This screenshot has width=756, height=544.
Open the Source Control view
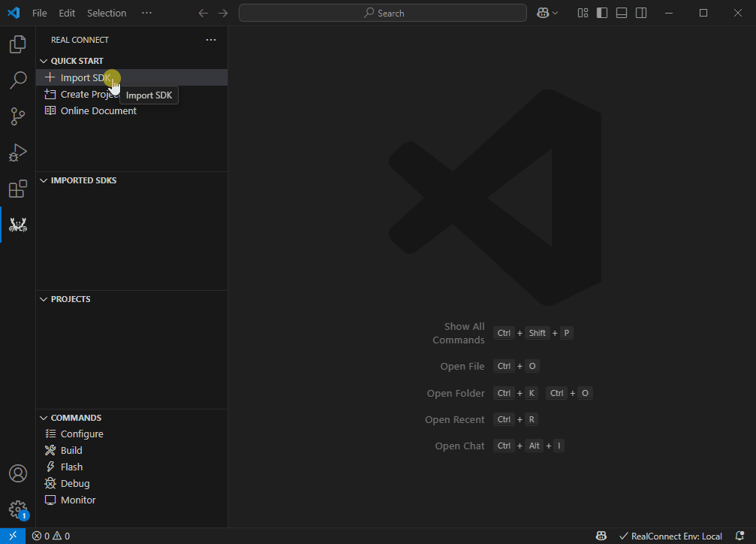[18, 116]
